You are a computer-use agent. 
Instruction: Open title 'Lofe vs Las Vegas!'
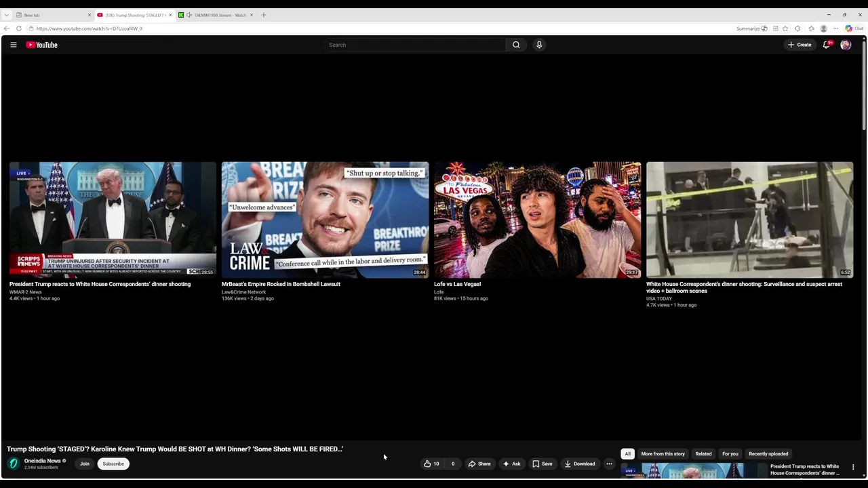coord(457,284)
